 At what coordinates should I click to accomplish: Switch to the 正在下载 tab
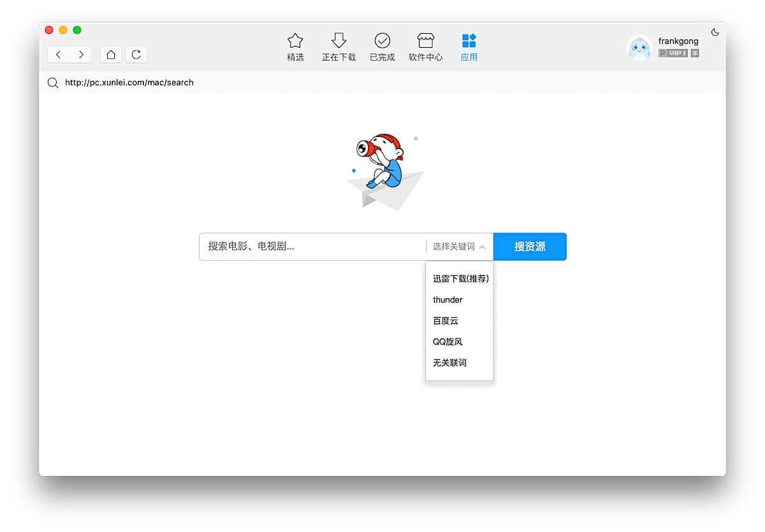tap(339, 48)
